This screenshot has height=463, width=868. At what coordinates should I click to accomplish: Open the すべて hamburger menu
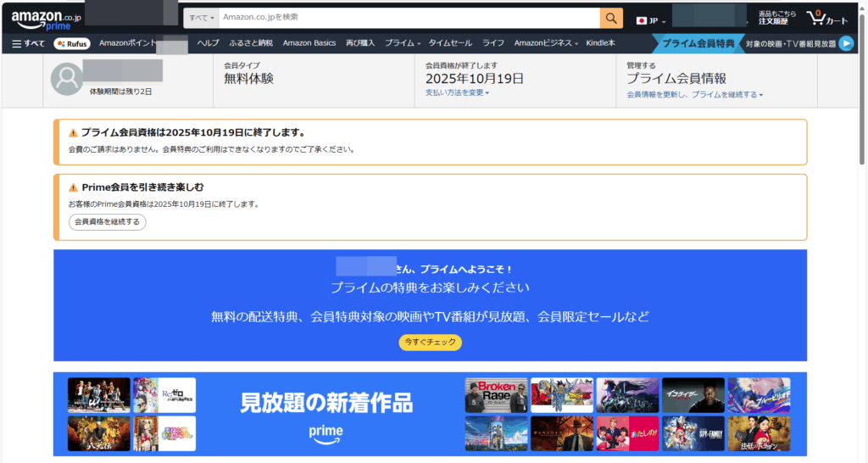point(28,43)
